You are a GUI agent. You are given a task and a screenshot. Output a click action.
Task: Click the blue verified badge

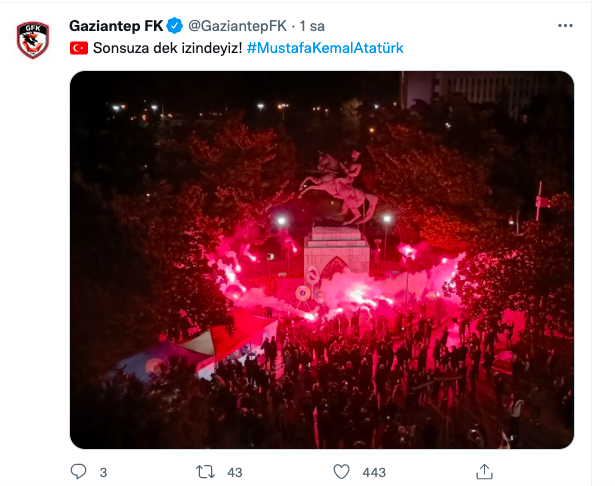point(175,26)
